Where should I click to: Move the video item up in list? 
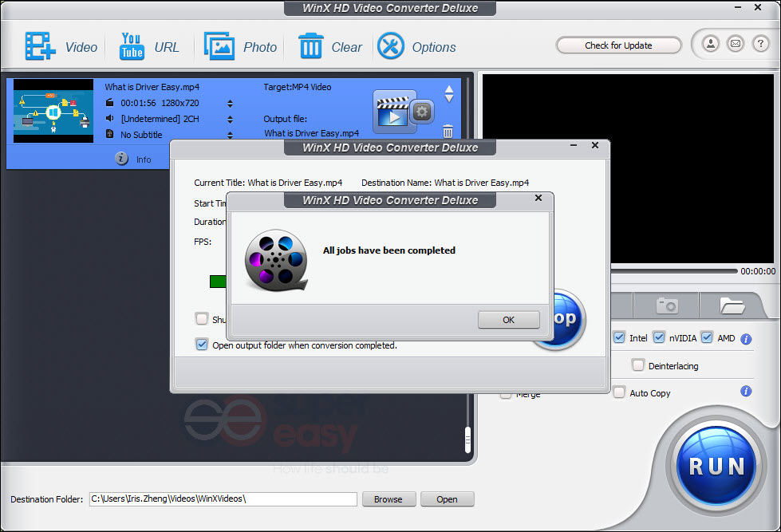pyautogui.click(x=449, y=89)
